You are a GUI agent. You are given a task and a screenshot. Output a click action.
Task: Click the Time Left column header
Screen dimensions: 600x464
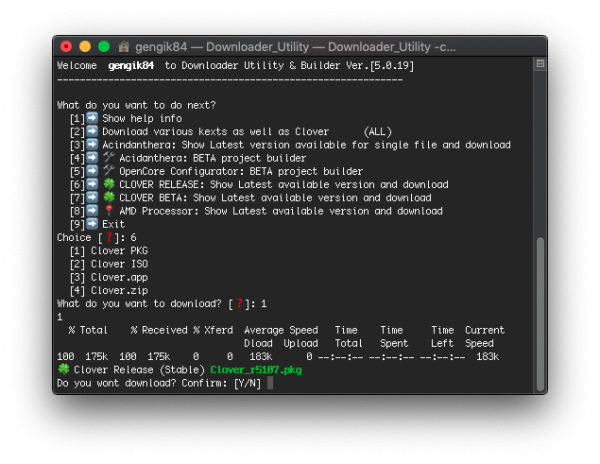click(x=442, y=337)
